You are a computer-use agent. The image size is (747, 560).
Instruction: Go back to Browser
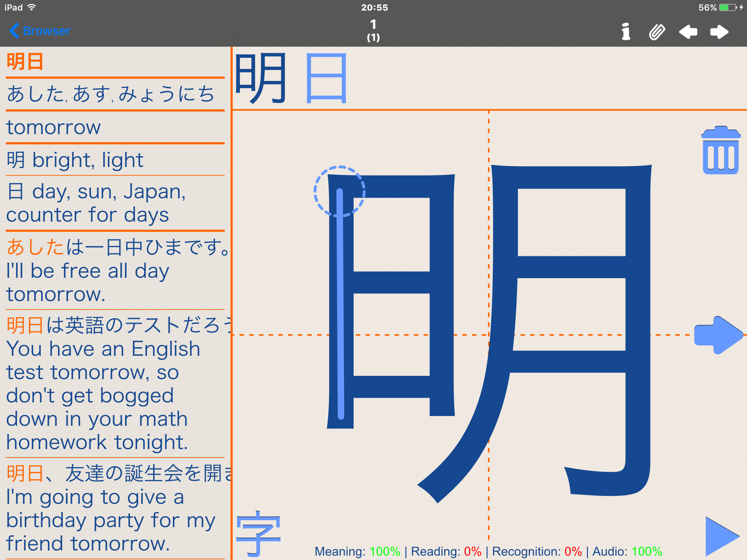pyautogui.click(x=40, y=31)
